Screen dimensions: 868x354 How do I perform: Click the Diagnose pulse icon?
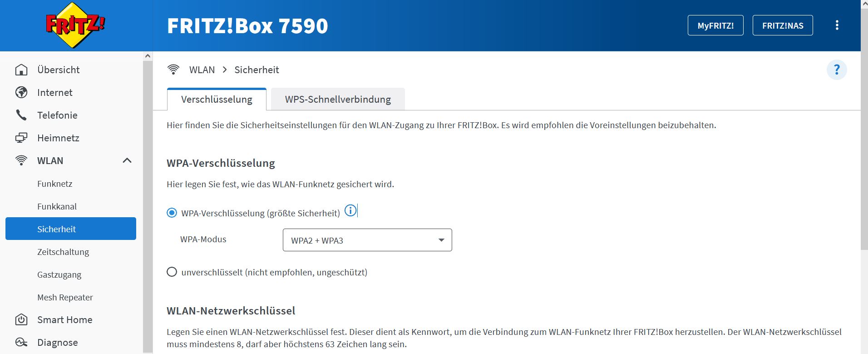tap(21, 342)
